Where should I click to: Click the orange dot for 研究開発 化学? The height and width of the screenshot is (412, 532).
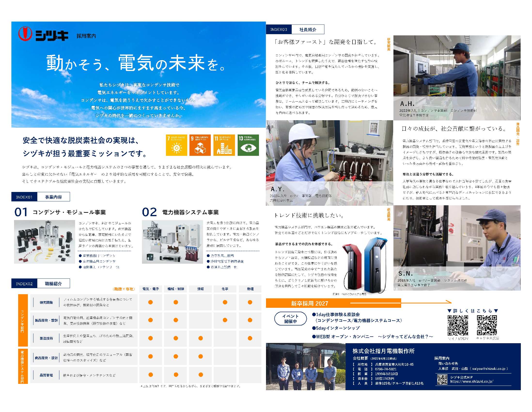tap(225, 302)
